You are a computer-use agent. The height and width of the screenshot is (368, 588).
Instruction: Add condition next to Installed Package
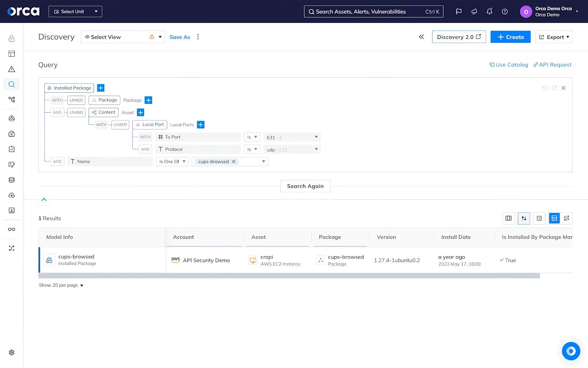coord(101,88)
